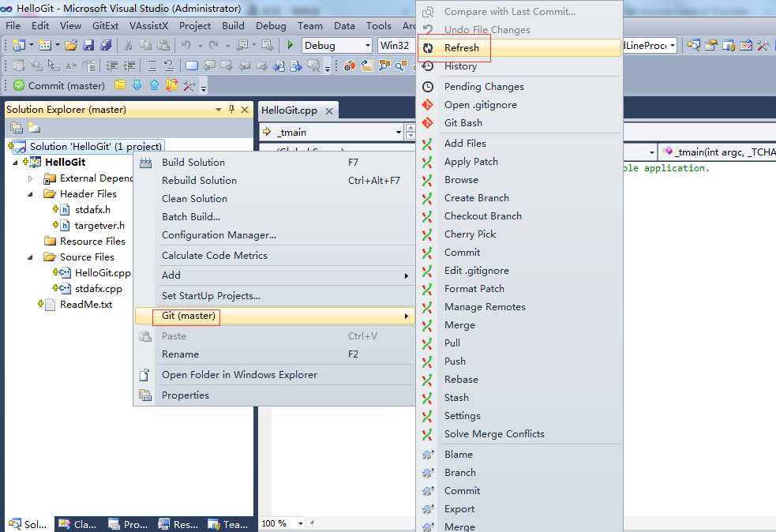Open the Debug configuration dropdown
The height and width of the screenshot is (532, 776).
pos(368,46)
